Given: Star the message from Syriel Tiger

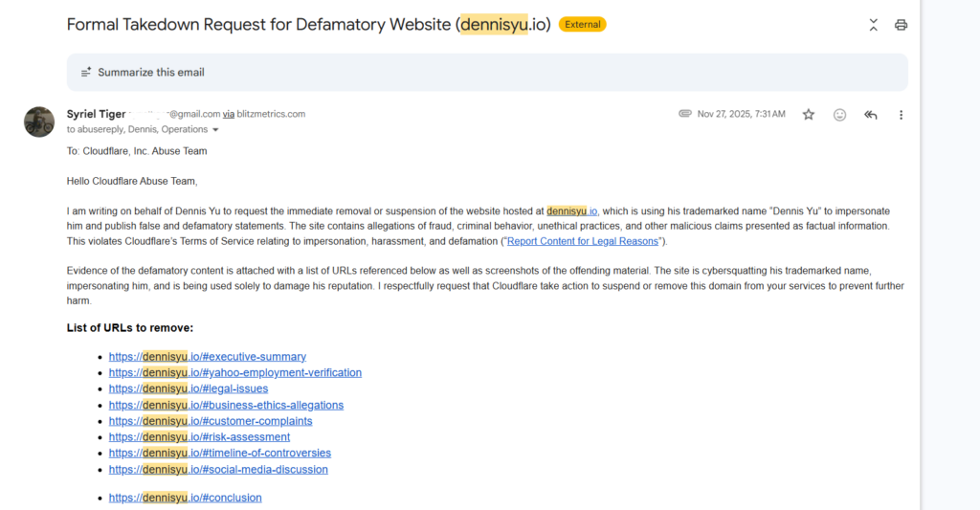Looking at the screenshot, I should [809, 115].
